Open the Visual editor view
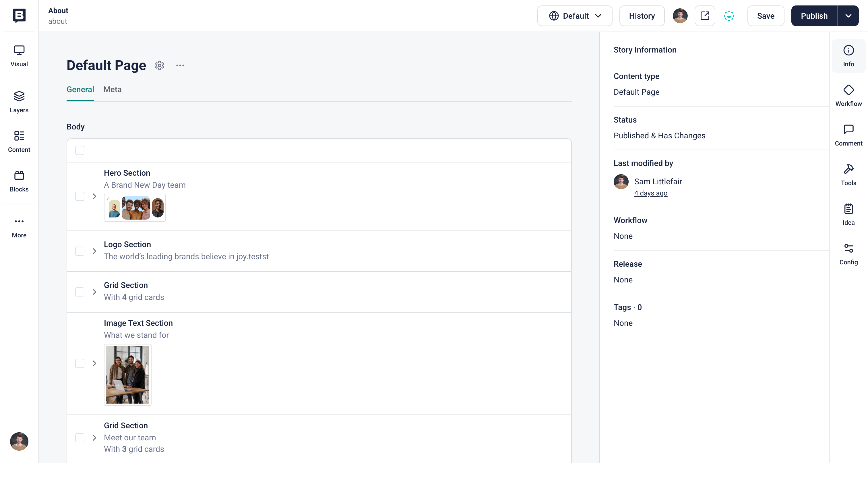 tap(19, 56)
